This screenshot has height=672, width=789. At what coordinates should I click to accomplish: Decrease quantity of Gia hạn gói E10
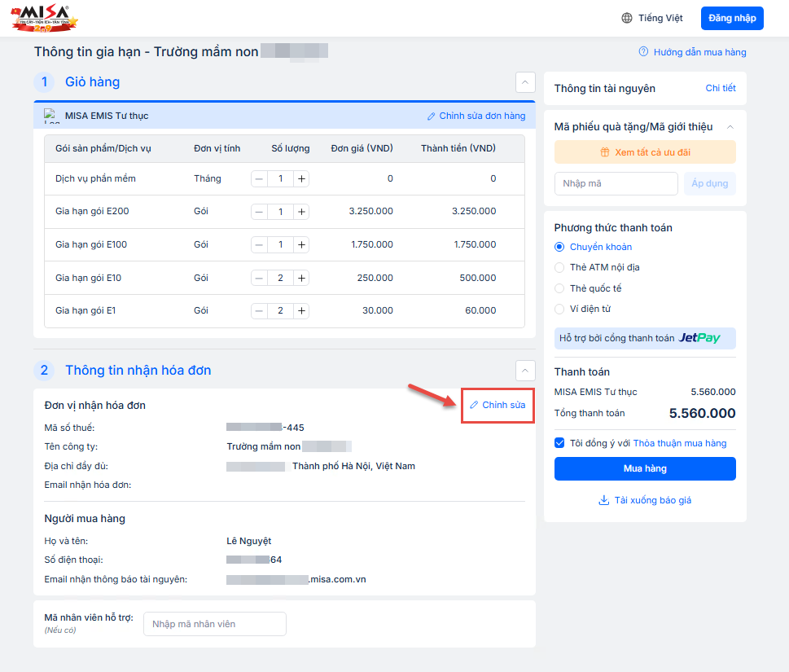pos(259,278)
